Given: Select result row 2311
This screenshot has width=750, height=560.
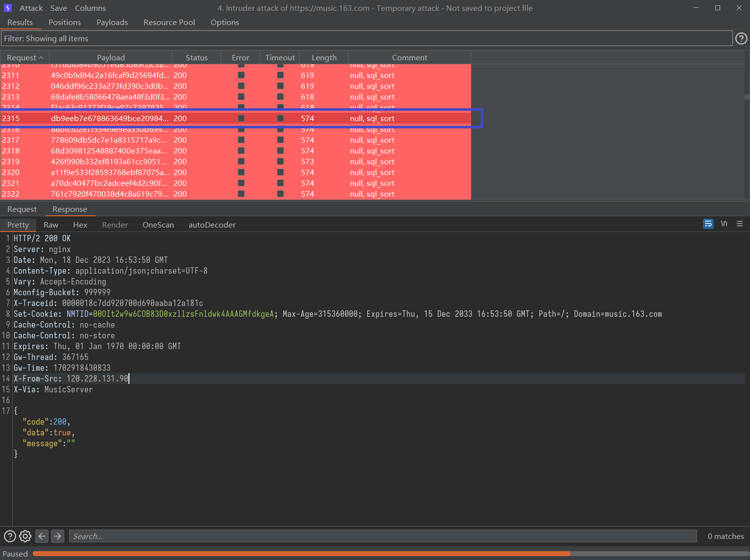Looking at the screenshot, I should pyautogui.click(x=235, y=76).
